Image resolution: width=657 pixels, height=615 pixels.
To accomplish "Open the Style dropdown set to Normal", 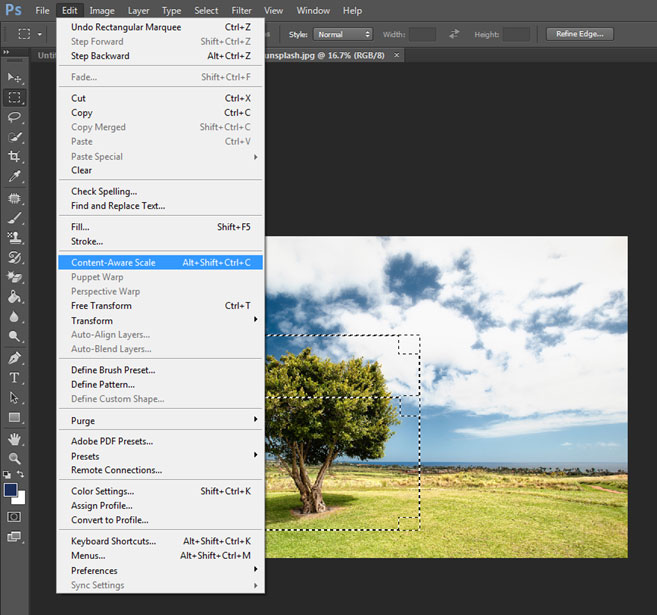I will point(343,34).
